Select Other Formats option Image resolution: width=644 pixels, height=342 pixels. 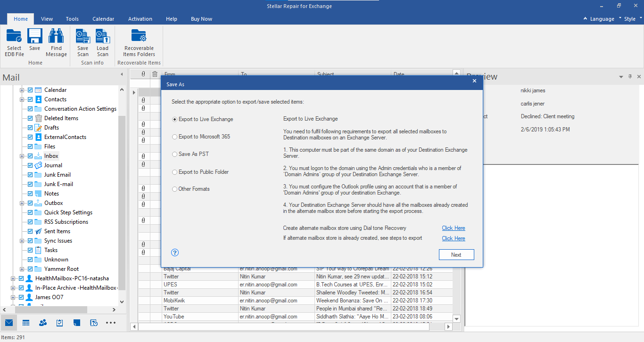191,189
